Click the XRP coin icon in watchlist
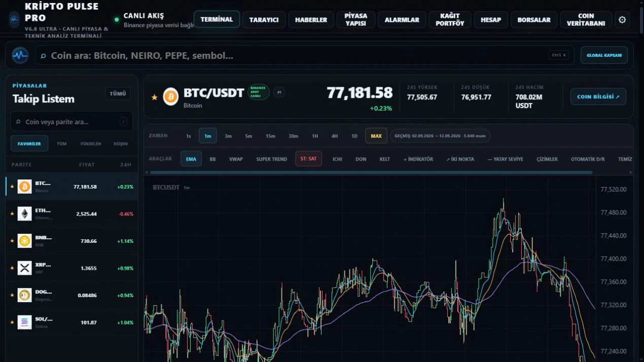 click(x=24, y=268)
